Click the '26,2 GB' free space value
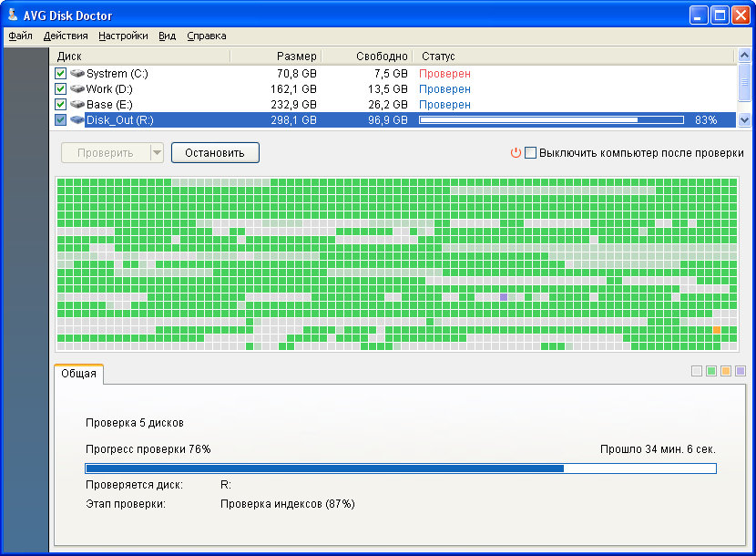756x556 pixels. click(x=388, y=104)
